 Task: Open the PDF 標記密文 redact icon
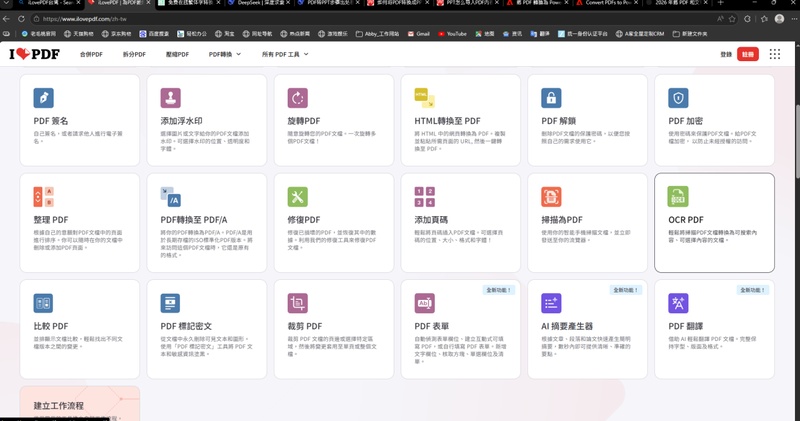coord(170,303)
